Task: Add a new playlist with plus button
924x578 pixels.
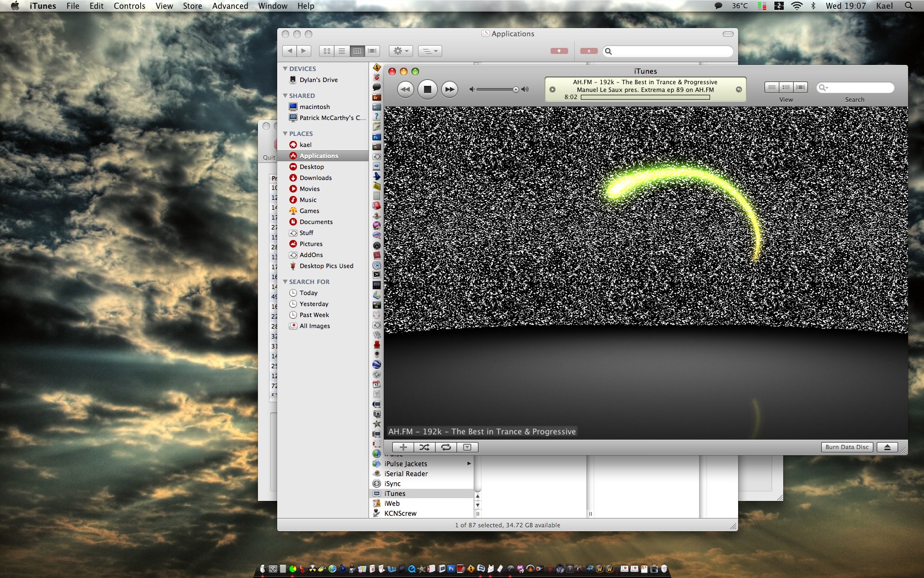Action: click(403, 448)
